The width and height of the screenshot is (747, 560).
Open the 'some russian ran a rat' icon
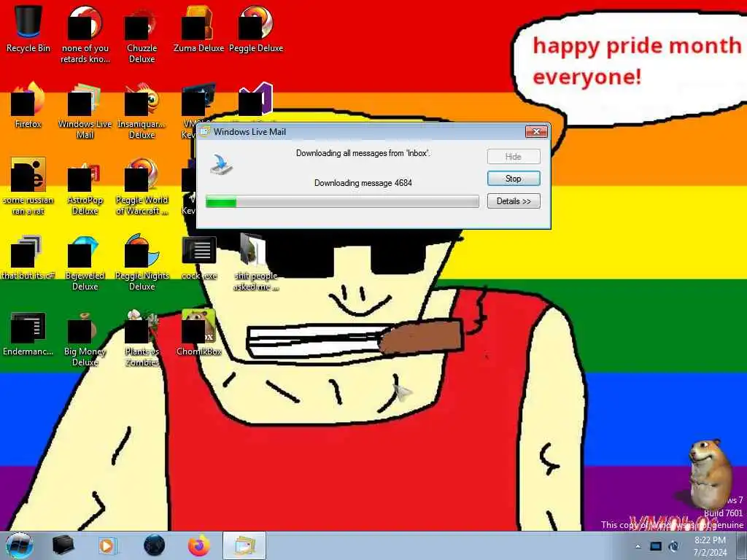28,186
